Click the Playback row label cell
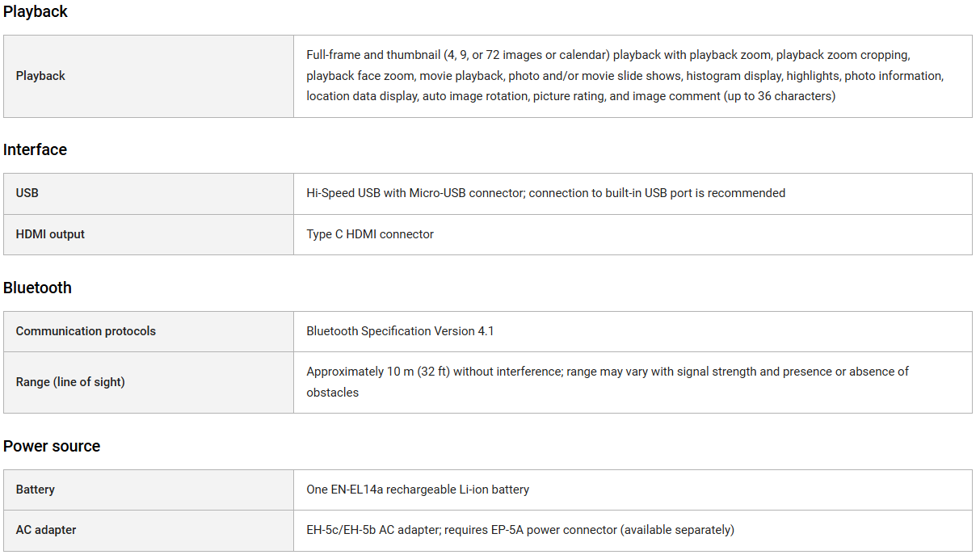The width and height of the screenshot is (980, 559). tap(40, 76)
